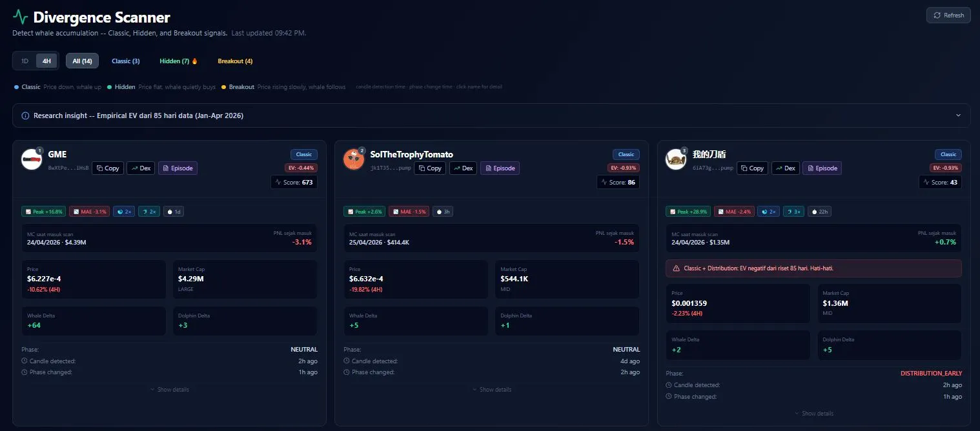Image resolution: width=980 pixels, height=431 pixels.
Task: Keep 4H selected in the timeframe toggle
Action: point(46,60)
